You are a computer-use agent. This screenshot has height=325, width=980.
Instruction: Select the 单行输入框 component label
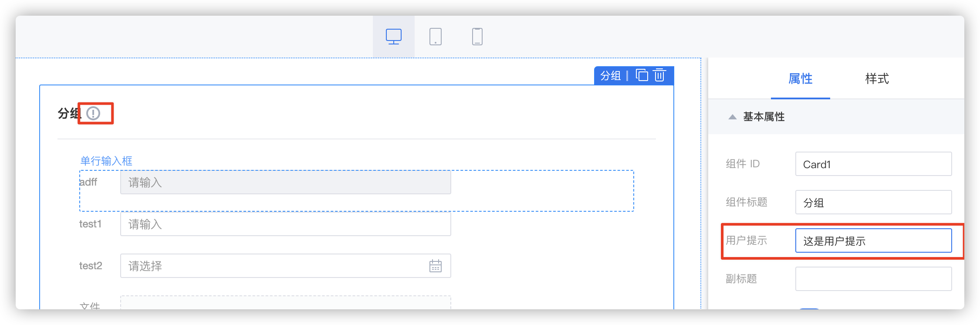pos(106,161)
